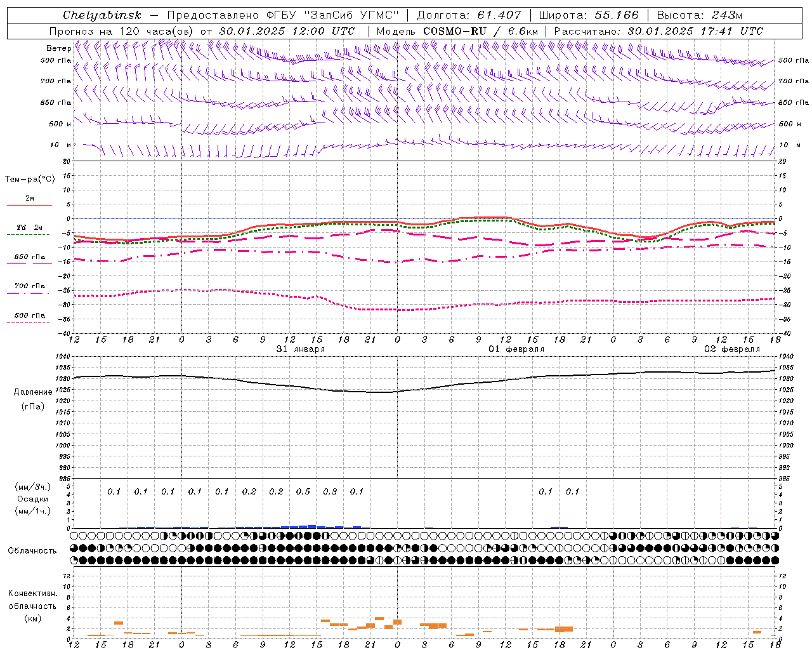Click the computed time Рассчитано: 30.01.2025 17:41 UTC
Image resolution: width=812 pixels, height=650 pixels.
(658, 31)
